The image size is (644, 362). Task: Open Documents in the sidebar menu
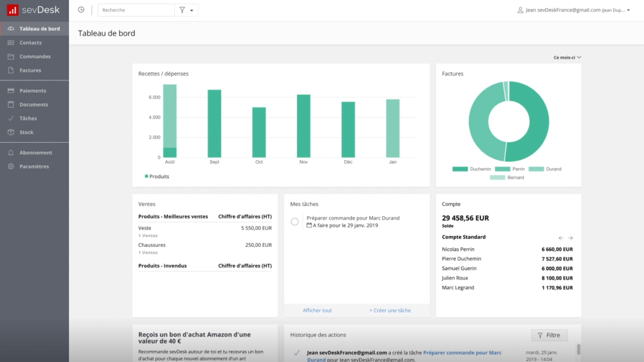pyautogui.click(x=34, y=105)
